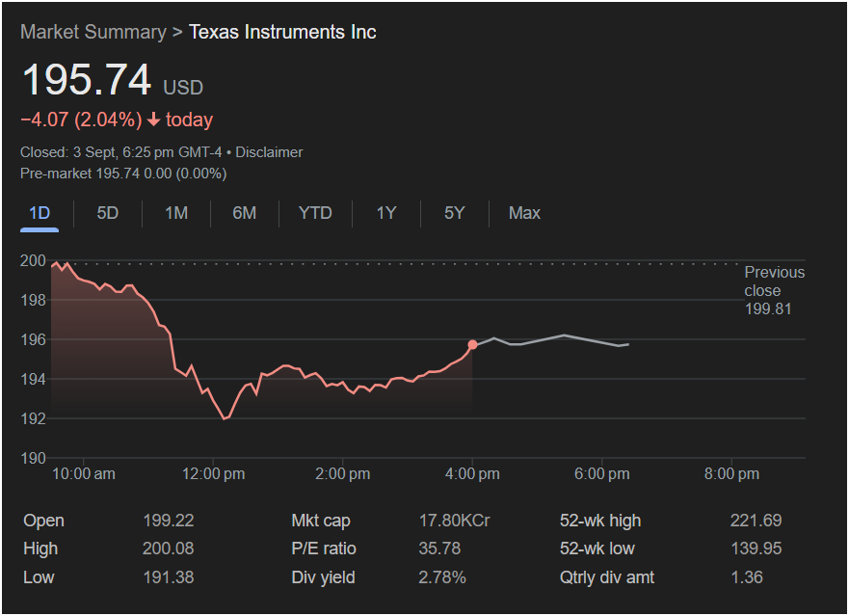Click the −4.07 (2.04%) change text
Screen dimensions: 849x616
(x=81, y=120)
